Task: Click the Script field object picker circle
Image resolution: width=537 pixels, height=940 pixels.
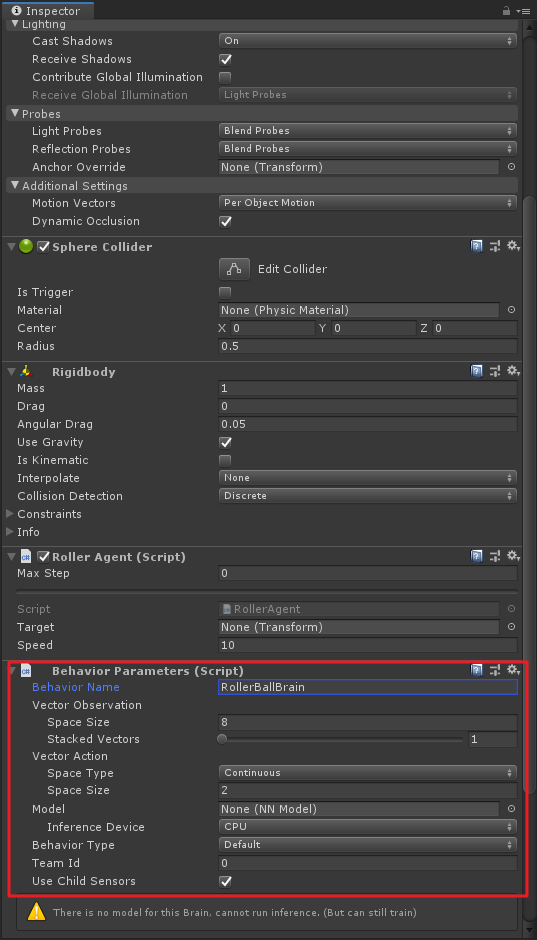Action: click(511, 609)
